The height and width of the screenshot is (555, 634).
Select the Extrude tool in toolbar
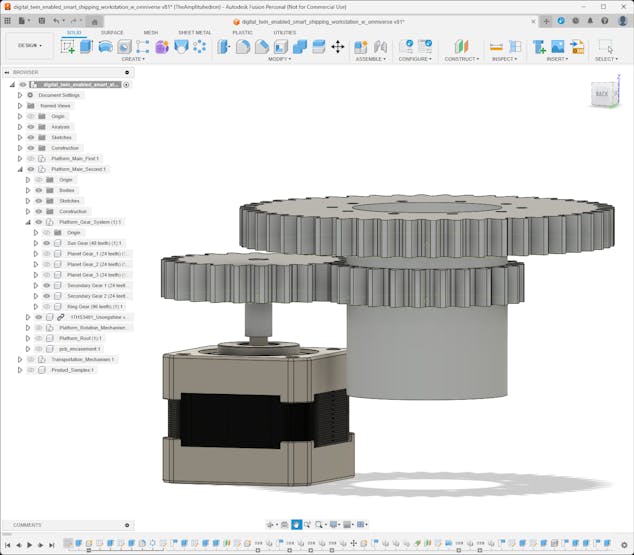(86, 46)
